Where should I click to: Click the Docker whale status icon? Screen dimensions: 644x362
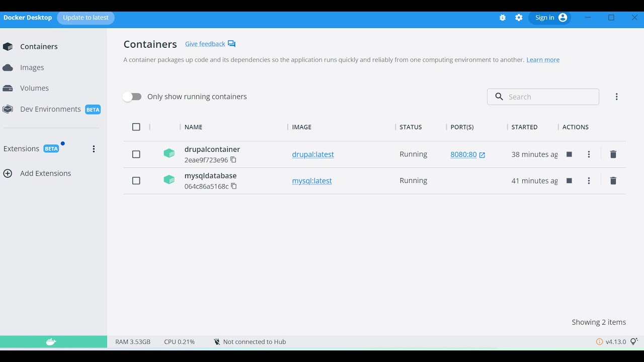pos(51,342)
